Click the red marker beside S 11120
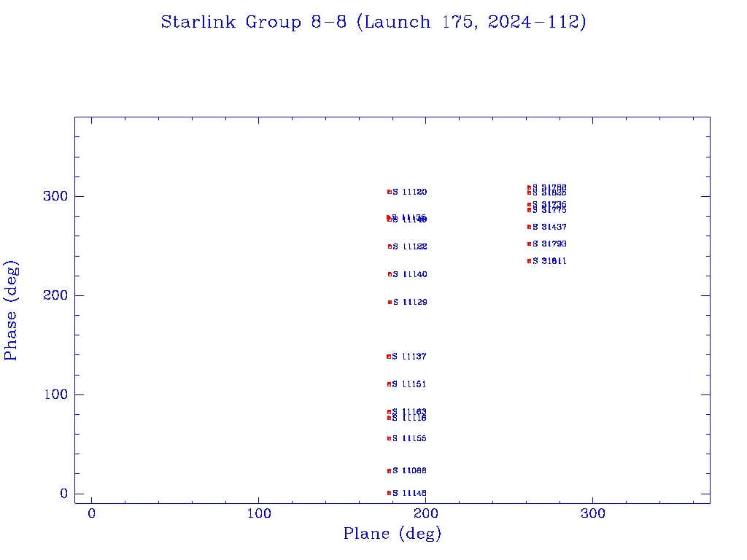 click(x=390, y=192)
